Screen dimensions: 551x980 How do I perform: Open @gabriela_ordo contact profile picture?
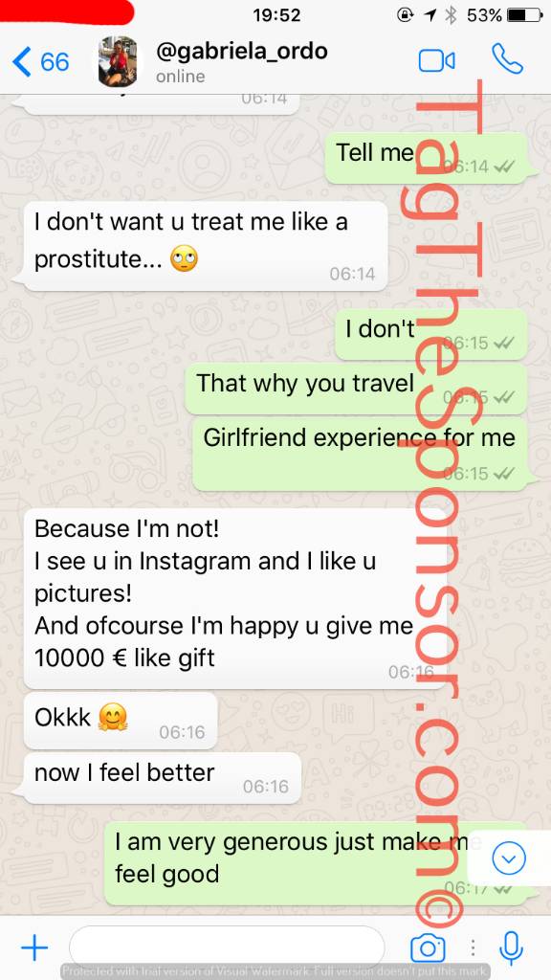pos(119,61)
